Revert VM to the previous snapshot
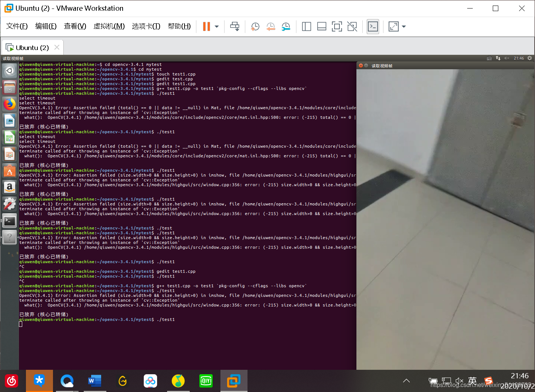The height and width of the screenshot is (392, 535). pyautogui.click(x=270, y=26)
